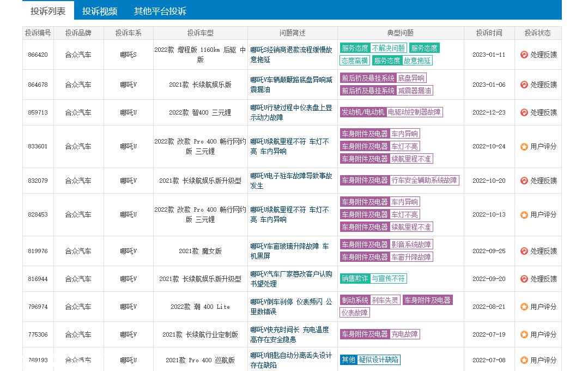This screenshot has width=588, height=371.
Task: Click the 疑似设计缺陷 tag
Action: coord(378,360)
